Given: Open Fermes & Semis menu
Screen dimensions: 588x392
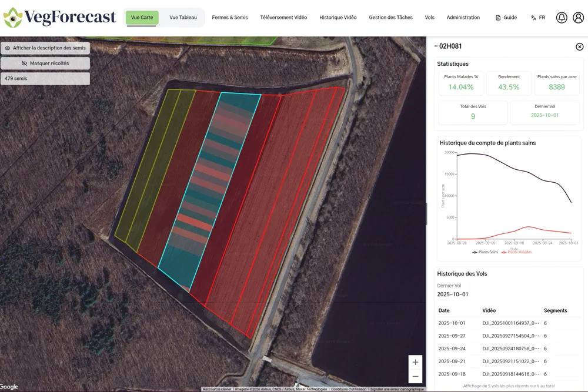Looking at the screenshot, I should point(230,17).
